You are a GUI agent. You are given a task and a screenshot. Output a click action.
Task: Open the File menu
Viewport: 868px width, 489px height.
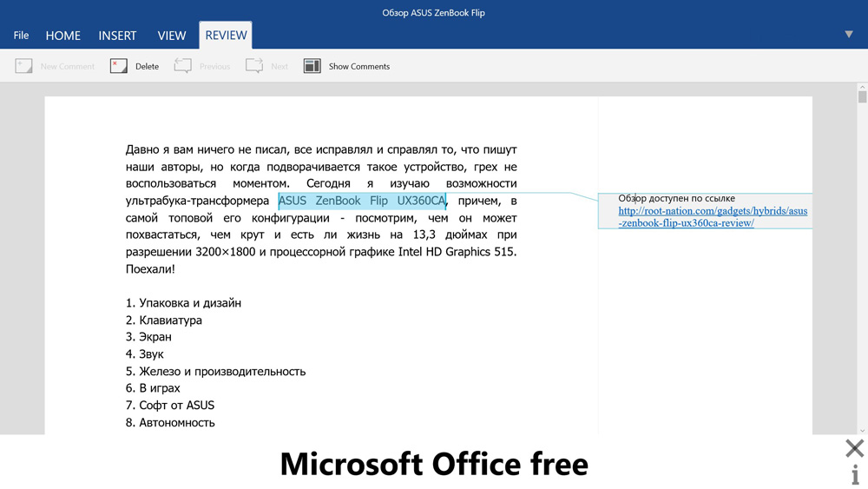coord(21,36)
